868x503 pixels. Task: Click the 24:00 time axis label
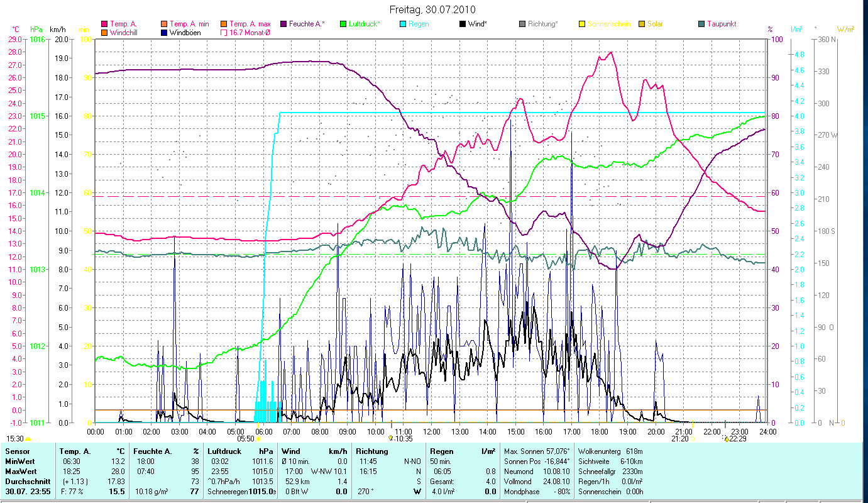768,431
